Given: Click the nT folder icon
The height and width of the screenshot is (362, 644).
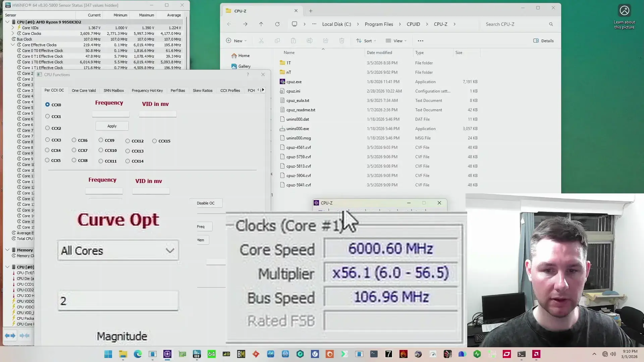Looking at the screenshot, I should (x=282, y=72).
